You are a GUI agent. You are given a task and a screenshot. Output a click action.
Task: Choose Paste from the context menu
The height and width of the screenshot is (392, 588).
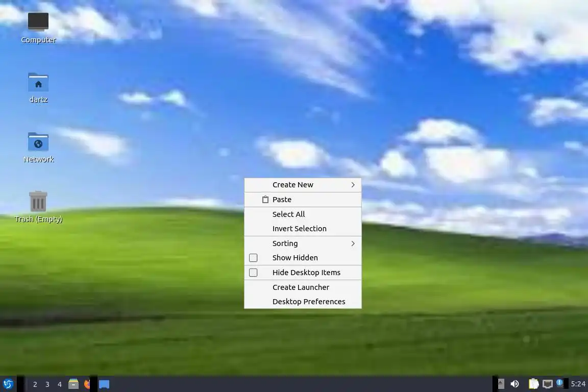coord(303,200)
